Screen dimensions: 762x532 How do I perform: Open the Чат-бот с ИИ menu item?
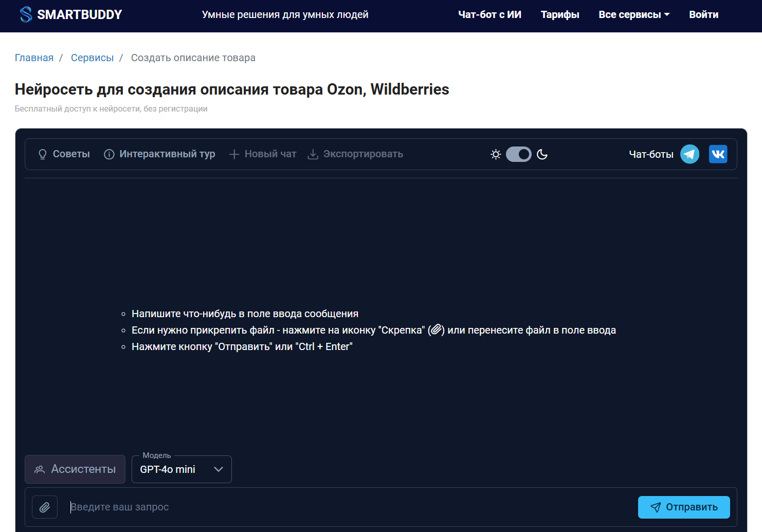[489, 15]
